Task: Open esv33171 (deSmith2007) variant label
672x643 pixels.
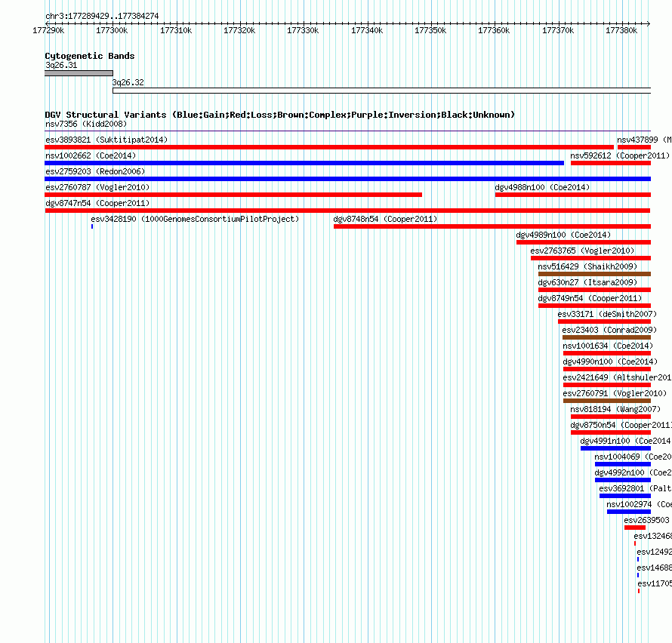Action: click(607, 314)
